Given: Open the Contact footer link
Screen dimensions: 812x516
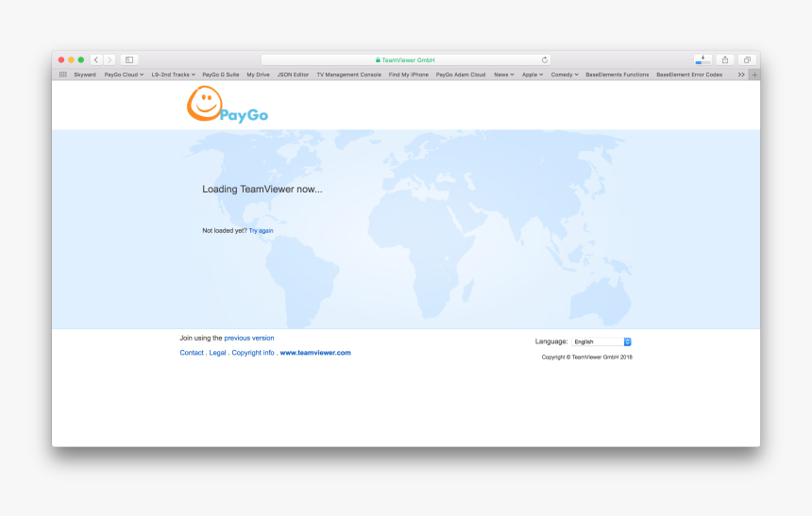Looking at the screenshot, I should pyautogui.click(x=192, y=353).
